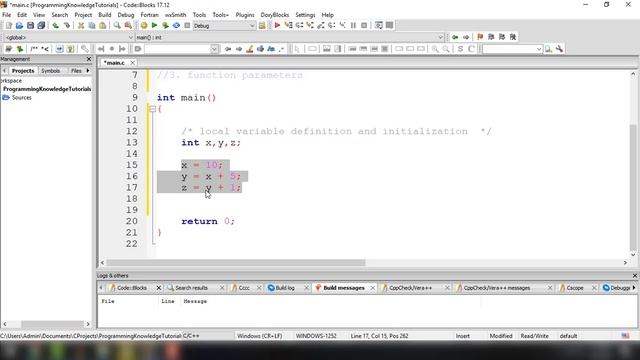This screenshot has height=360, width=640.
Task: Zoom in with the magnifier plus icon
Action: click(x=435, y=49)
